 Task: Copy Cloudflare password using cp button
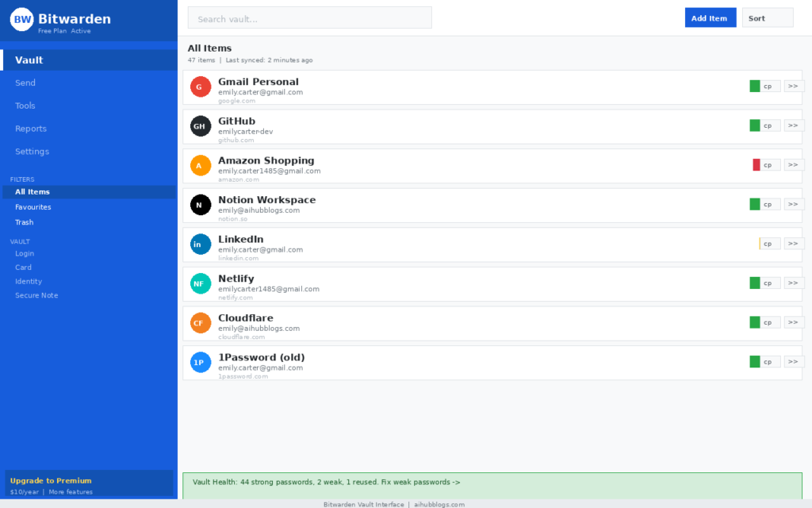point(770,322)
